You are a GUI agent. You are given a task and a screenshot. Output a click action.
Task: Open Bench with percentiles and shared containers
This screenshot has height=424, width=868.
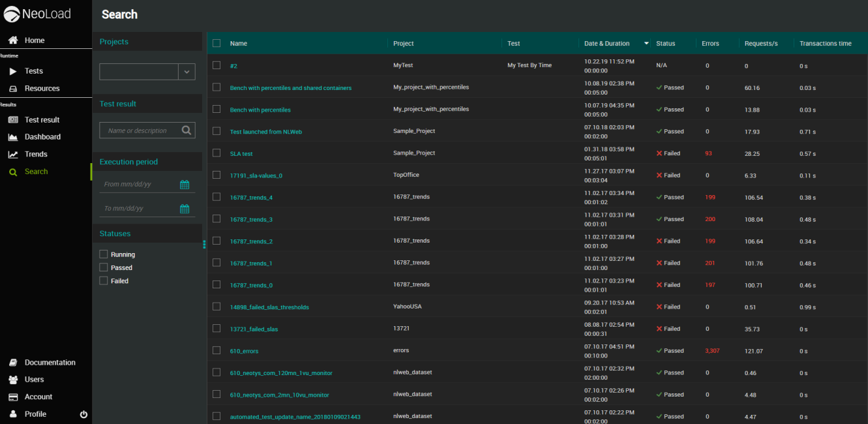(290, 88)
